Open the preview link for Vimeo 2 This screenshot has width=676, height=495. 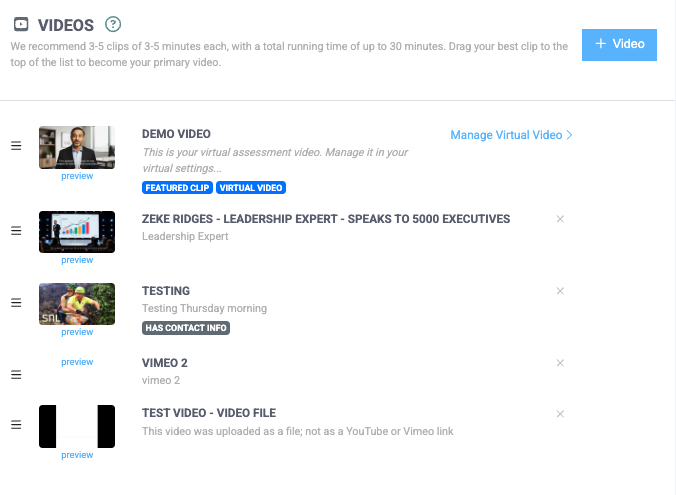click(x=77, y=362)
